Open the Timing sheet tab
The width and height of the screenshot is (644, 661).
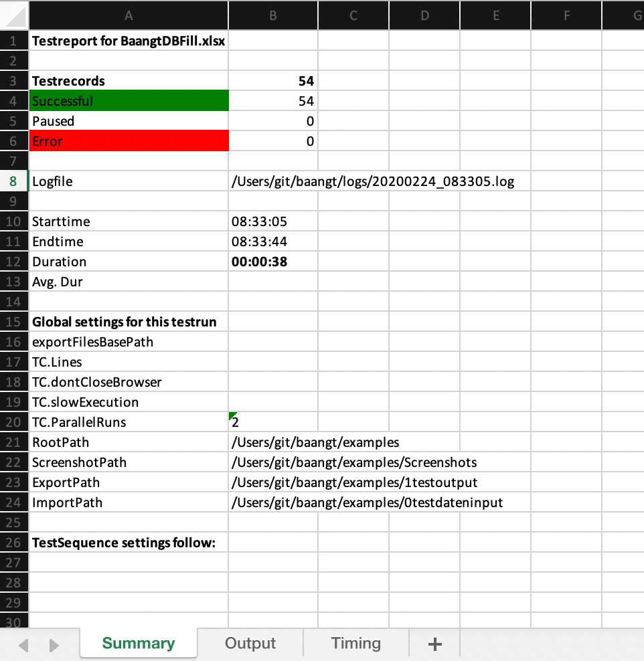[355, 644]
